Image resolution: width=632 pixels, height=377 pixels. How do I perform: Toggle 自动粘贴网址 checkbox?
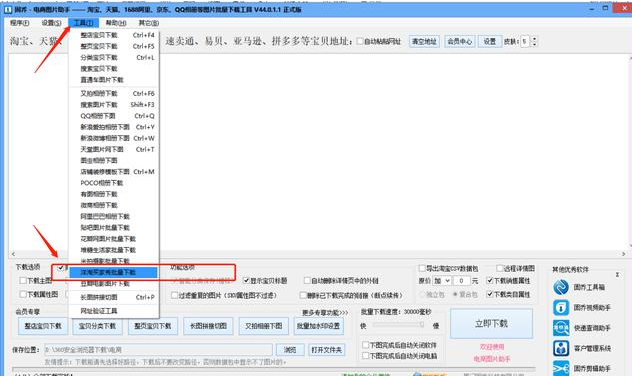pyautogui.click(x=360, y=41)
